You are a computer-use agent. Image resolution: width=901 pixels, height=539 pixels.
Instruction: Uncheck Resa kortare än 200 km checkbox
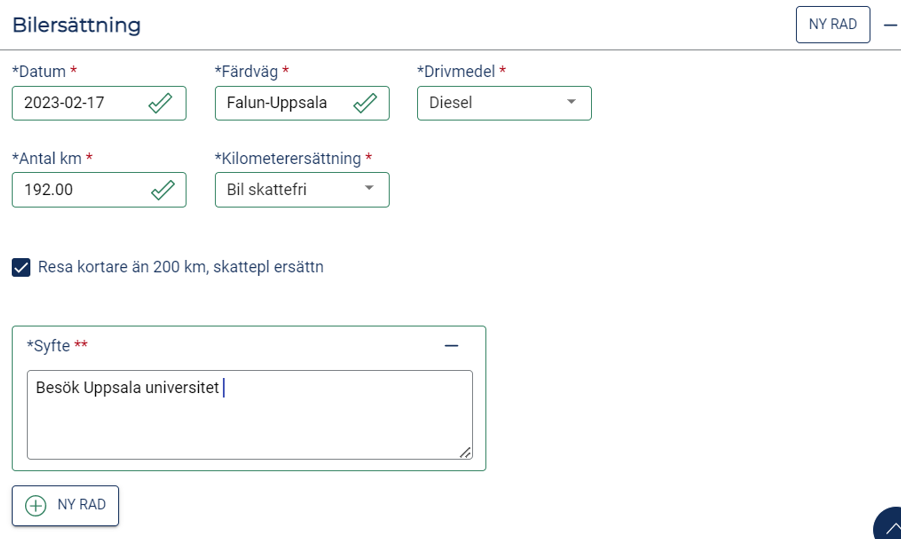click(21, 267)
